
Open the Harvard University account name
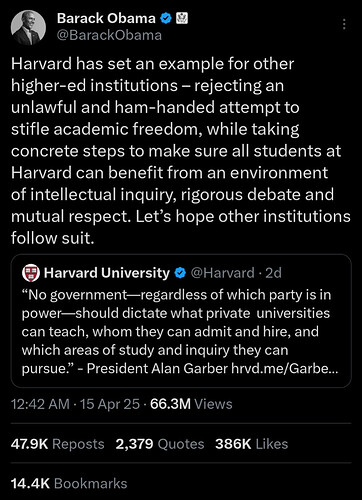107,273
